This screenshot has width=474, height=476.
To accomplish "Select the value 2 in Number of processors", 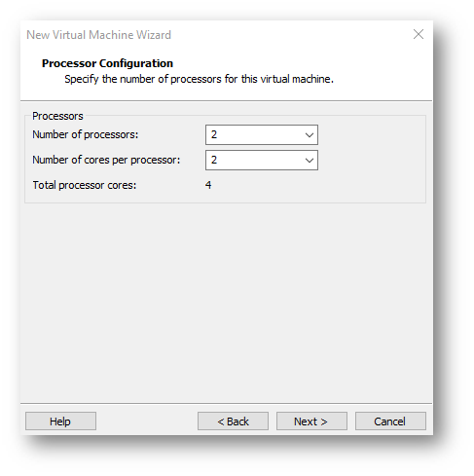I will [x=214, y=134].
